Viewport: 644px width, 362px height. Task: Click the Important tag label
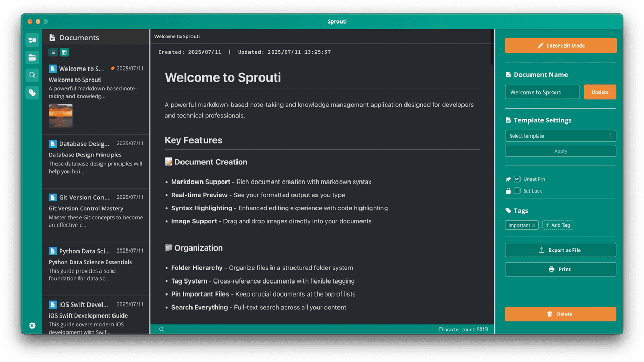click(x=519, y=225)
